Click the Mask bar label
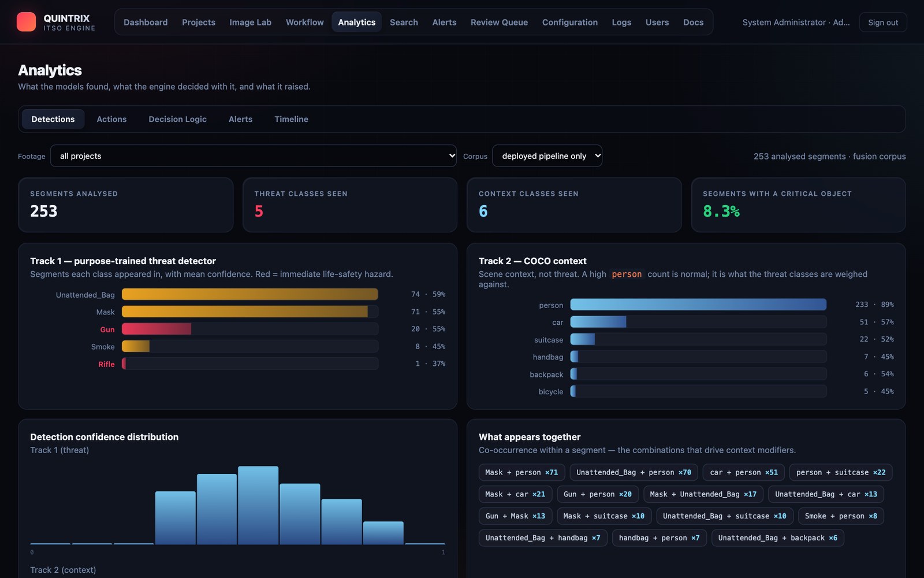 tap(105, 312)
